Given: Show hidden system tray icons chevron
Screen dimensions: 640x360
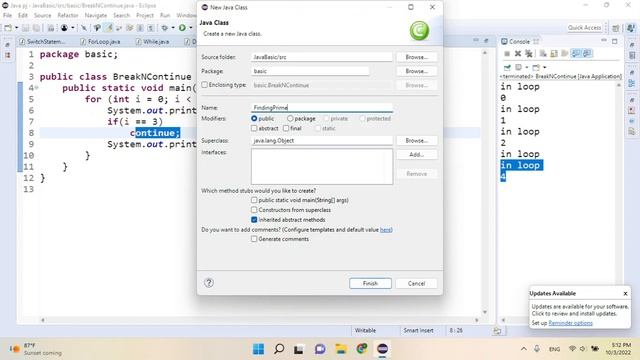Looking at the screenshot, I should click(523, 349).
